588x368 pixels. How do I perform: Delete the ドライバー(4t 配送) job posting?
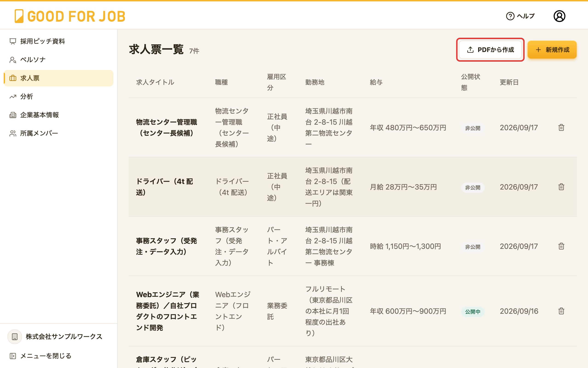(x=561, y=187)
